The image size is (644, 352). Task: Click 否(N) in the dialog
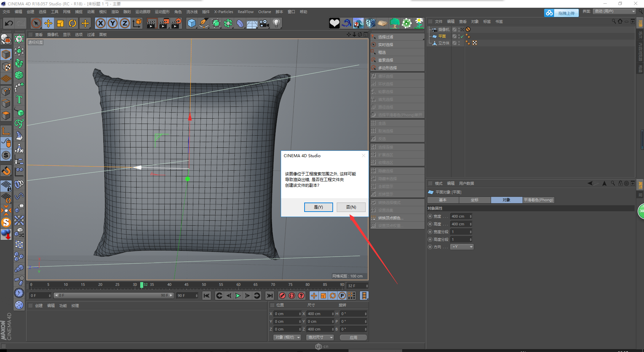(x=351, y=207)
